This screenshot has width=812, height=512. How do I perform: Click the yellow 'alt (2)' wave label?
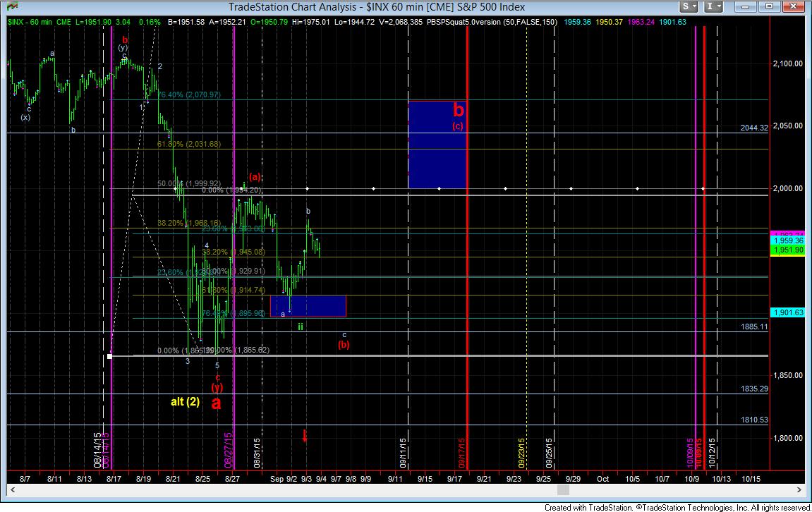tap(186, 402)
